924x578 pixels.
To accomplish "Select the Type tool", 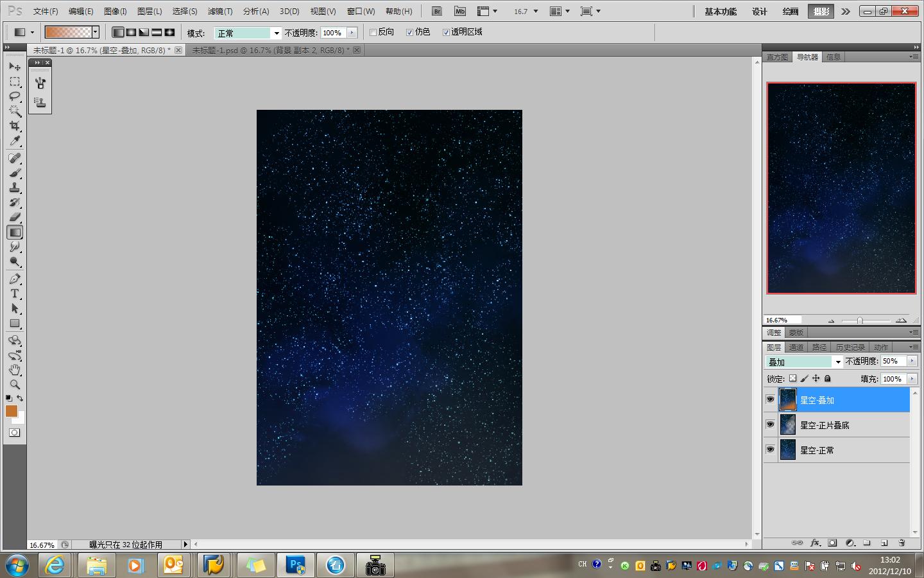I will click(x=15, y=293).
